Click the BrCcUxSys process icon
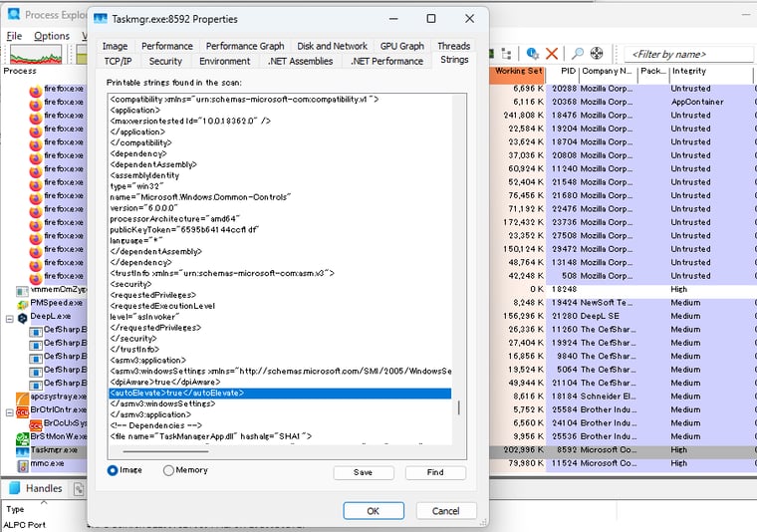757x532 pixels. [36, 424]
